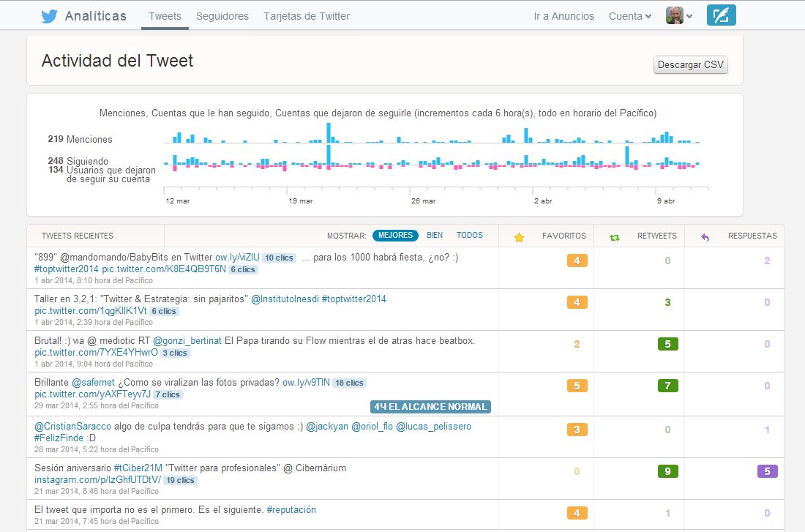
Task: Open the Seguidores tab
Action: click(222, 16)
